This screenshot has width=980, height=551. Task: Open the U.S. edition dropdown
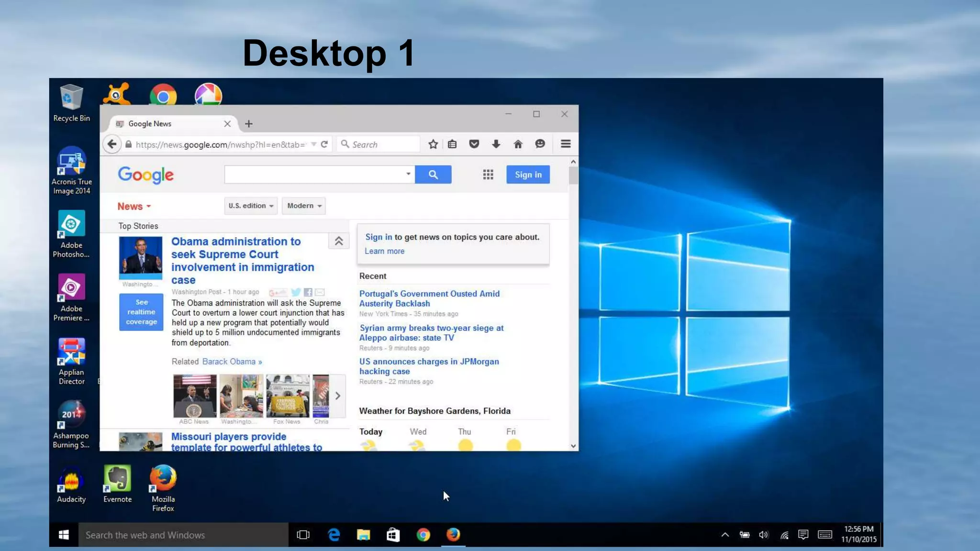tap(251, 206)
